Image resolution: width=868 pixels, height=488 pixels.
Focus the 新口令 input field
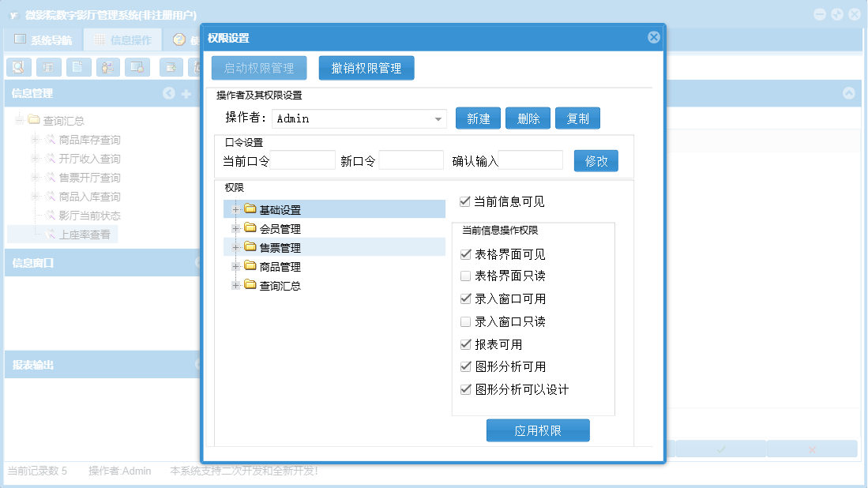(411, 160)
